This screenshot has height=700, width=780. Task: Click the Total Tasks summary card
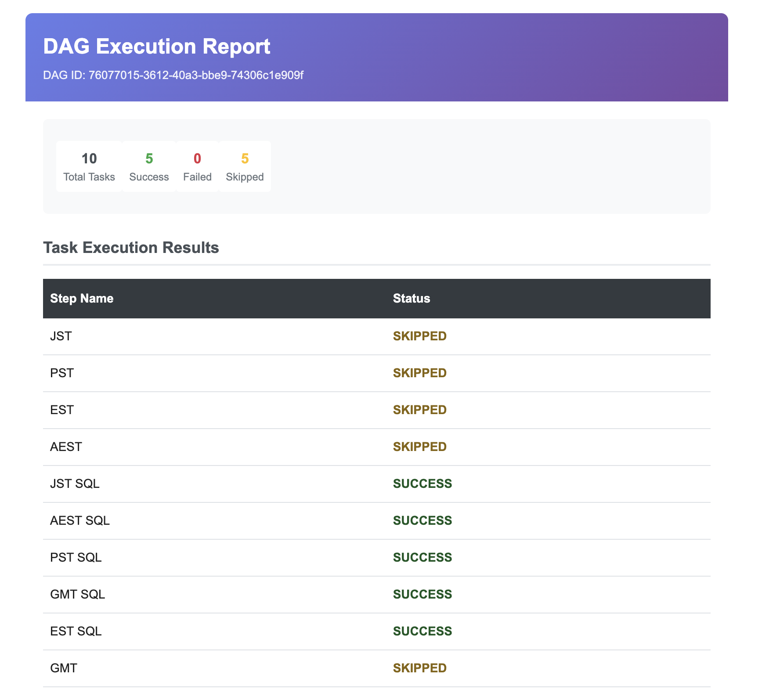[x=89, y=166]
